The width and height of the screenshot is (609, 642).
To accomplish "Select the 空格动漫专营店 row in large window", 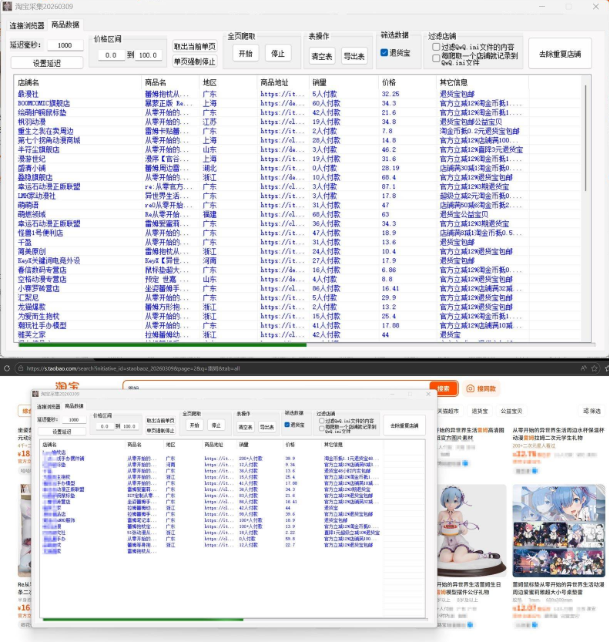I will 270,279.
